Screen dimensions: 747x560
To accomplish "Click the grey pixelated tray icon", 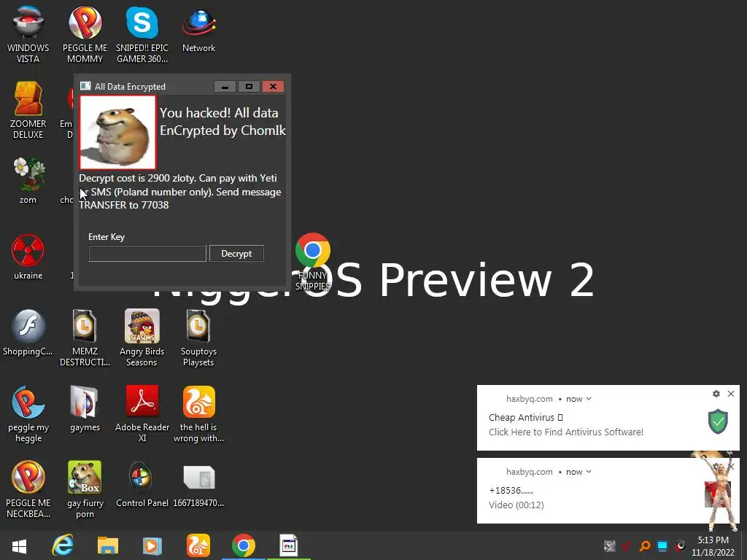I will 609,545.
